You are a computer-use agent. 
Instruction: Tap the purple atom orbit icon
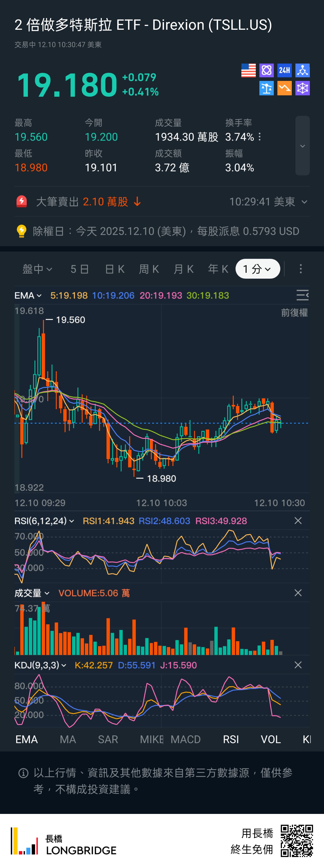(266, 71)
